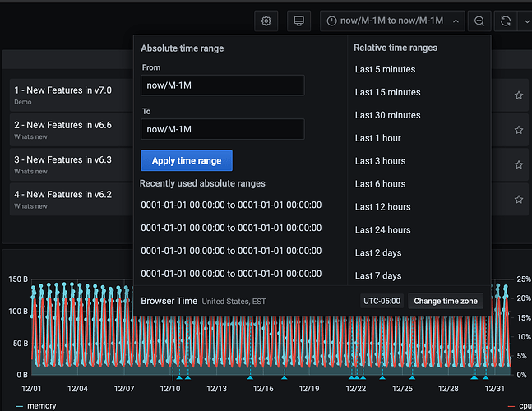Star the New Features in v6.3 dashboard
The width and height of the screenshot is (532, 411).
point(518,164)
